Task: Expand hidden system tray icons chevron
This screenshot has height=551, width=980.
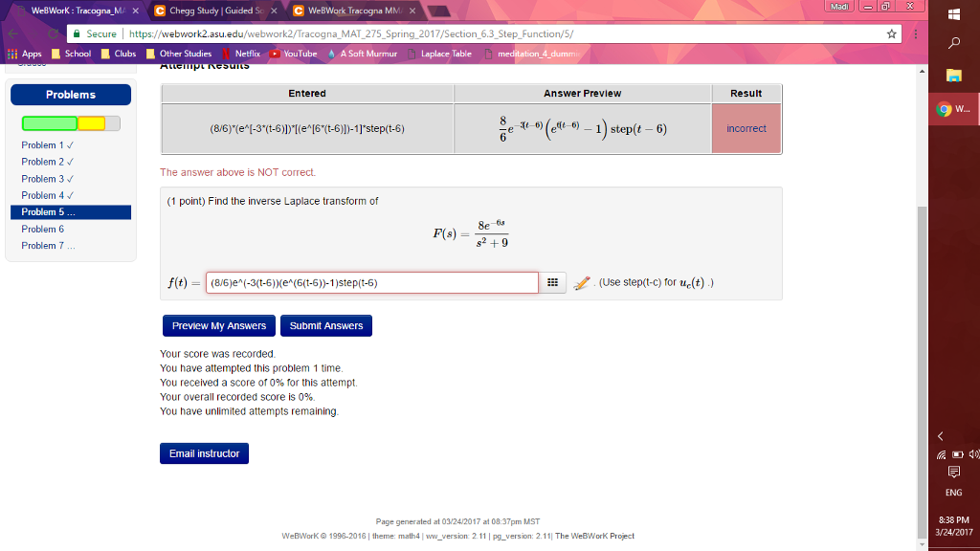Action: point(941,436)
